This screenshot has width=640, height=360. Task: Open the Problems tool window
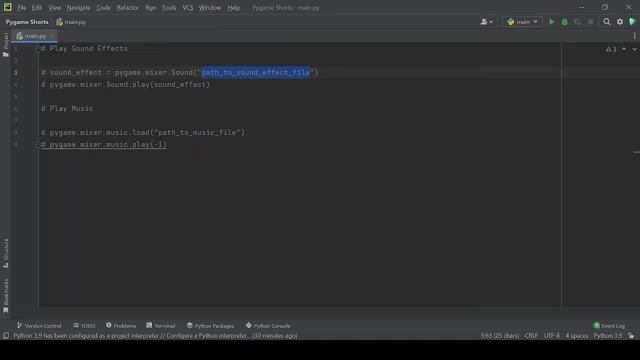point(121,326)
